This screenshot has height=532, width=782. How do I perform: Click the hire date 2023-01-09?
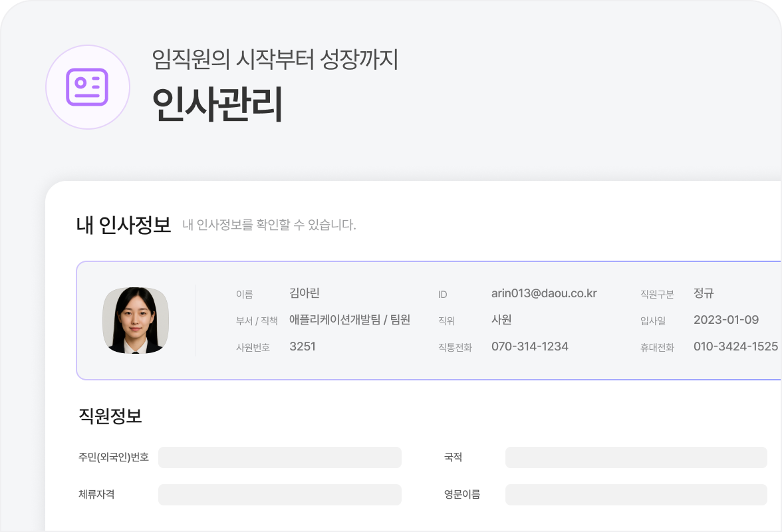pyautogui.click(x=726, y=320)
